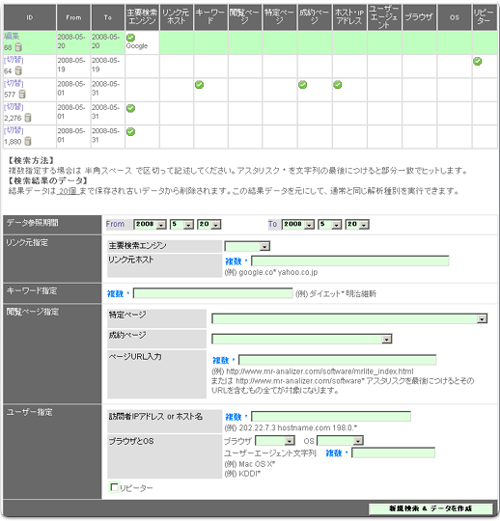Open the 成約ページ dropdown

302,339
